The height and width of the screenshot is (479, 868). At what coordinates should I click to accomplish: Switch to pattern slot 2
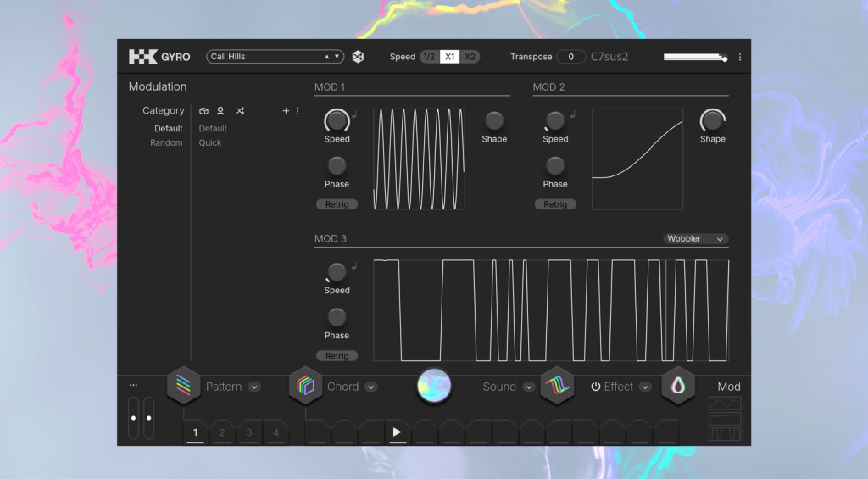click(x=222, y=433)
